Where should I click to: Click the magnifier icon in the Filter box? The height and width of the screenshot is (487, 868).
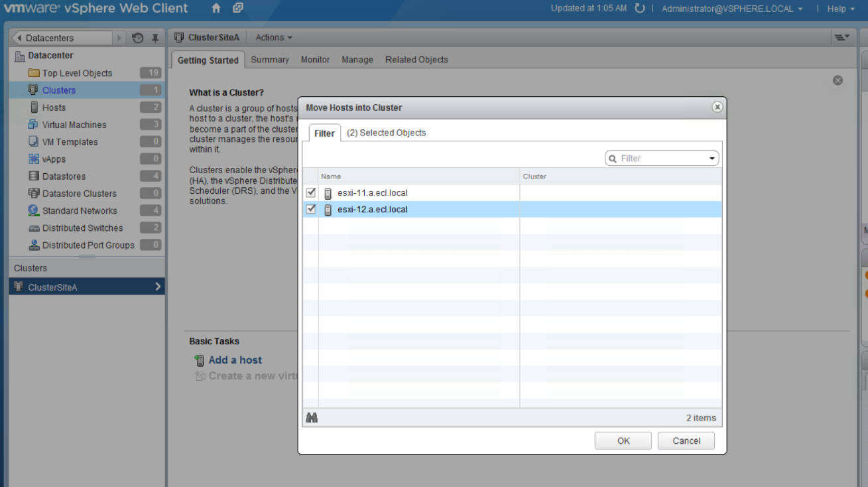[x=613, y=159]
